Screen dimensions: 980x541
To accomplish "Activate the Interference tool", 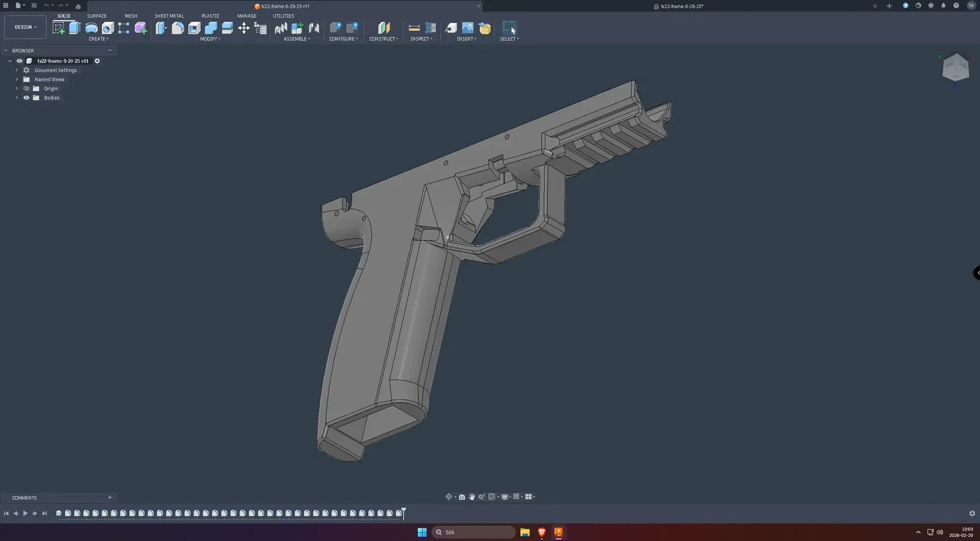I will click(x=431, y=28).
